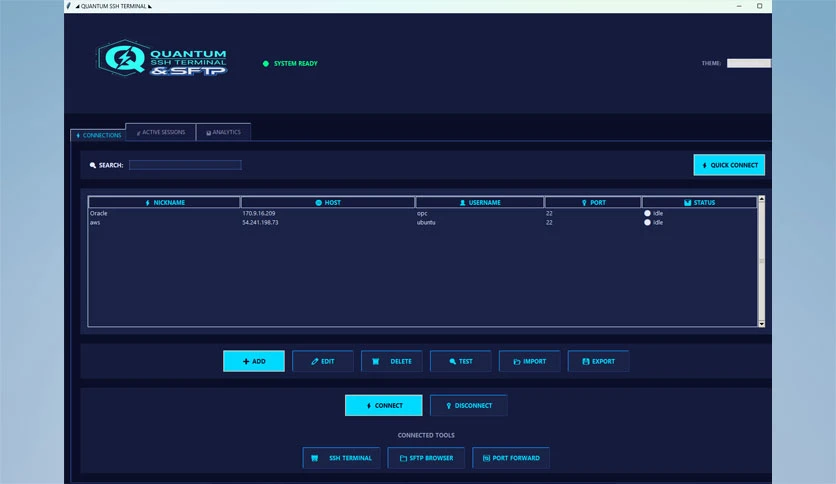Add a new connection

(254, 361)
